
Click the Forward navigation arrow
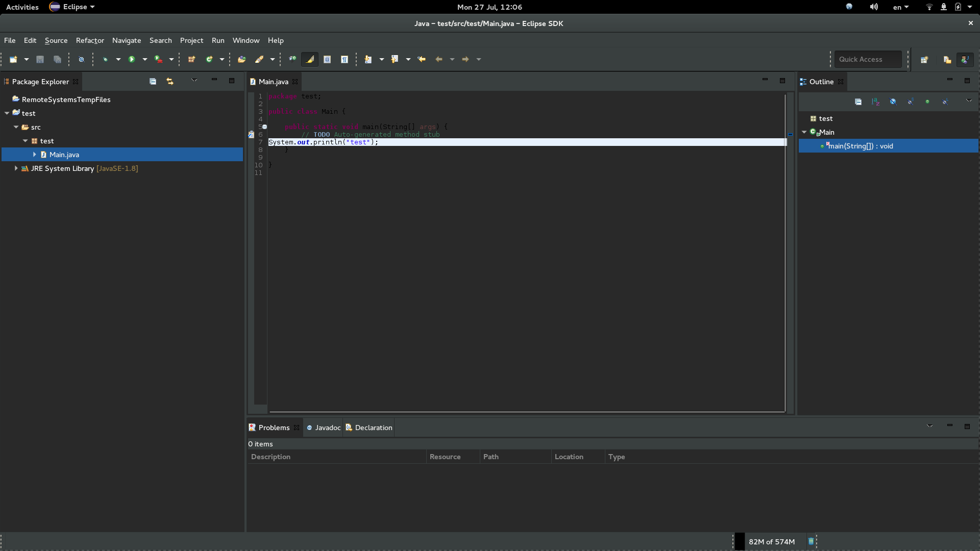pyautogui.click(x=465, y=59)
